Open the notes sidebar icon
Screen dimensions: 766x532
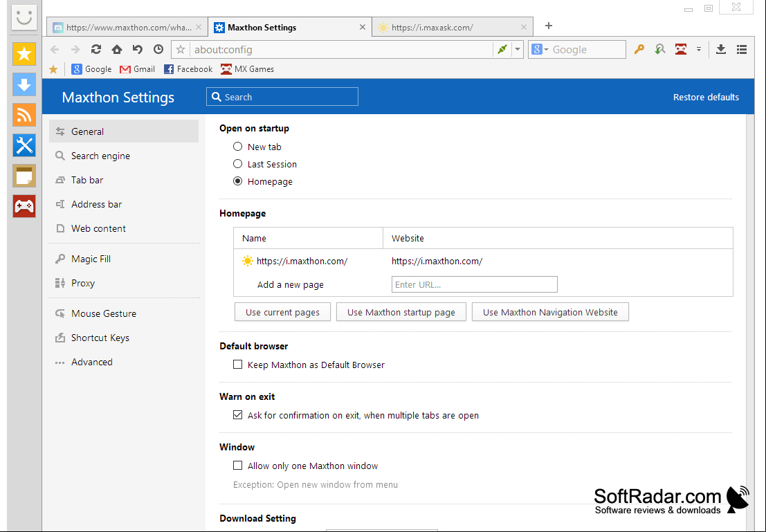[24, 176]
